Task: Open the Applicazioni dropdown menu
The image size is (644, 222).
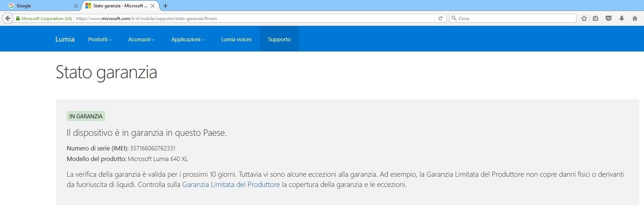Action: pyautogui.click(x=188, y=39)
